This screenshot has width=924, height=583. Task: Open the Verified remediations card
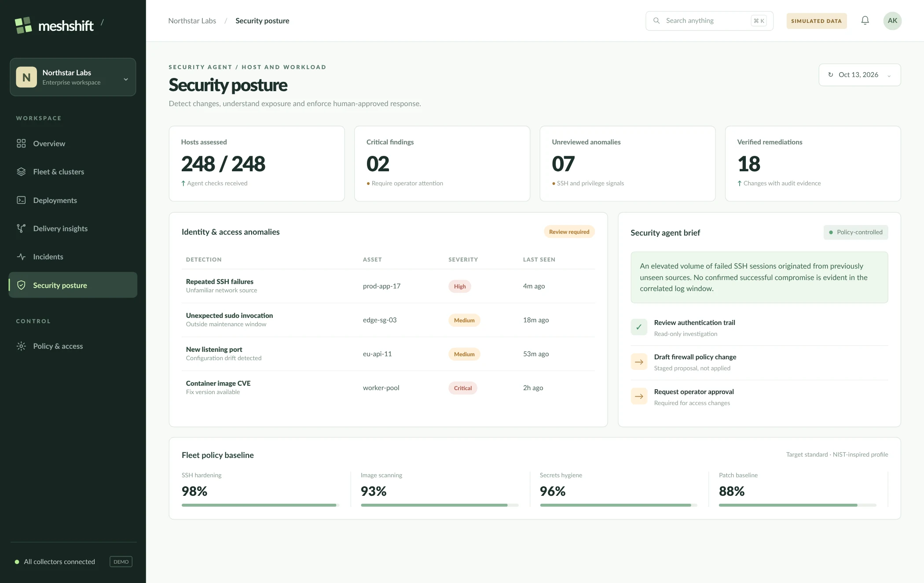point(813,164)
